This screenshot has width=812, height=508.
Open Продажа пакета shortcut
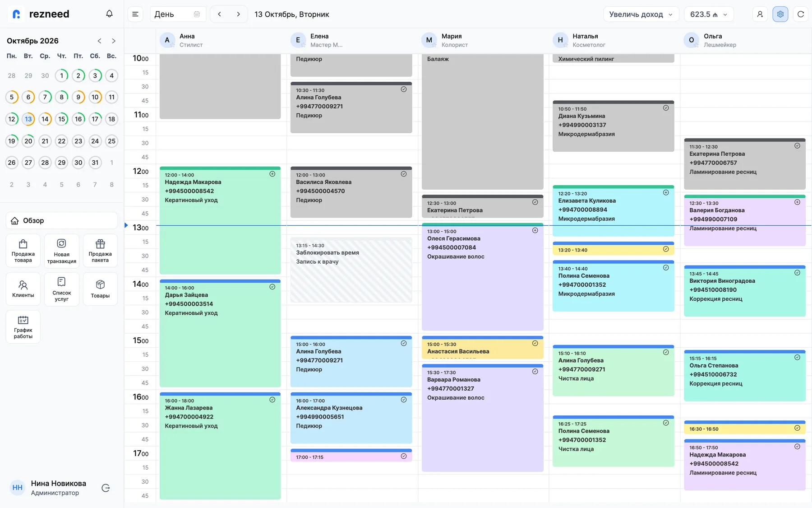(x=100, y=251)
